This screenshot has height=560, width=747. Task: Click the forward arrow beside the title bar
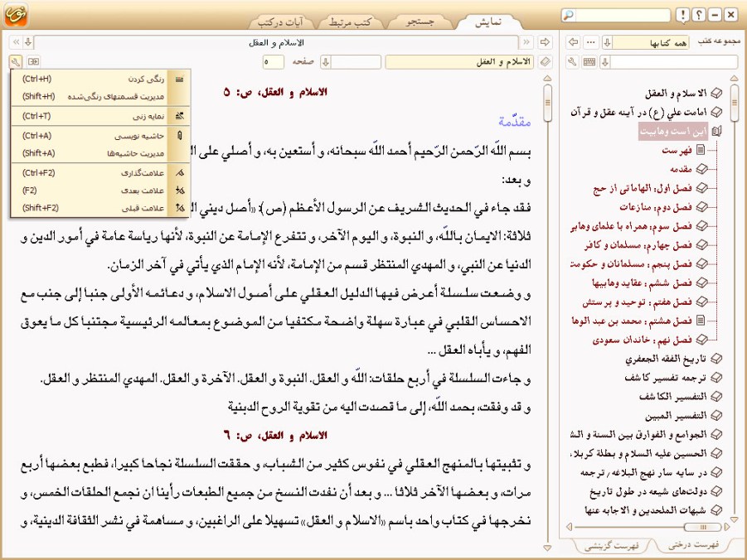pyautogui.click(x=545, y=42)
